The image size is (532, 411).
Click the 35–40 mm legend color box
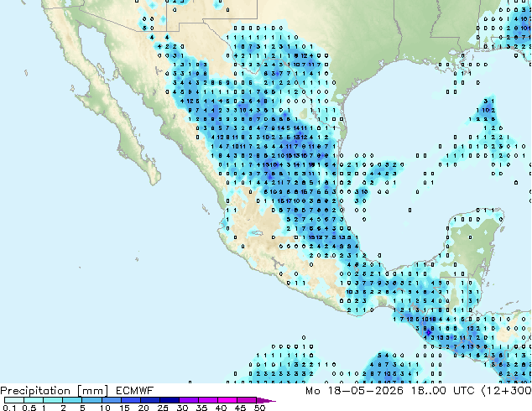(x=208, y=400)
